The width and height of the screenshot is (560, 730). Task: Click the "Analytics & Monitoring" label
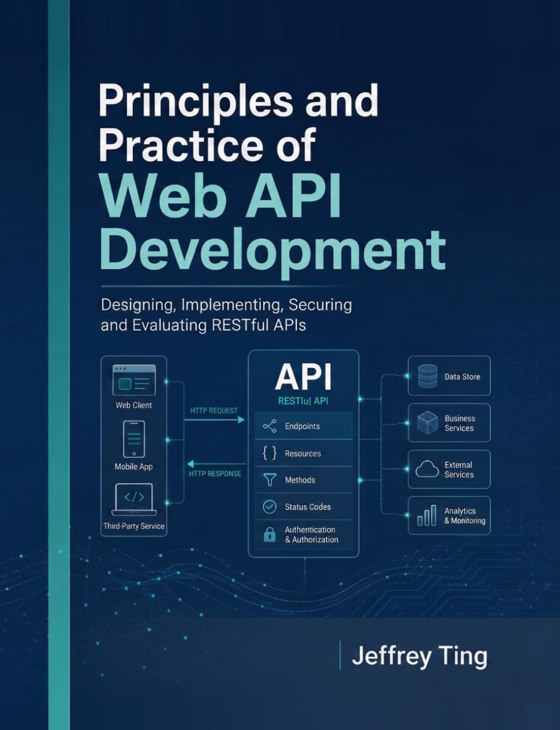(x=465, y=516)
